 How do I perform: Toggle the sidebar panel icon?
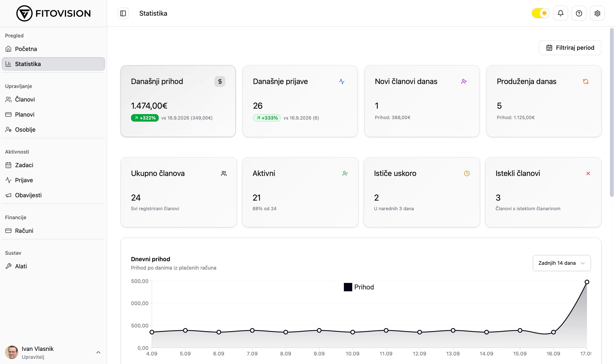[123, 13]
